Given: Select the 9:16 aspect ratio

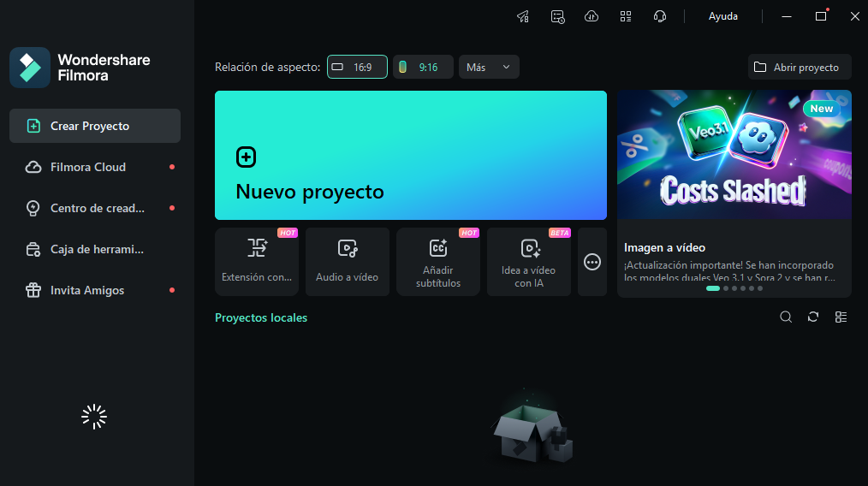Looking at the screenshot, I should (423, 67).
